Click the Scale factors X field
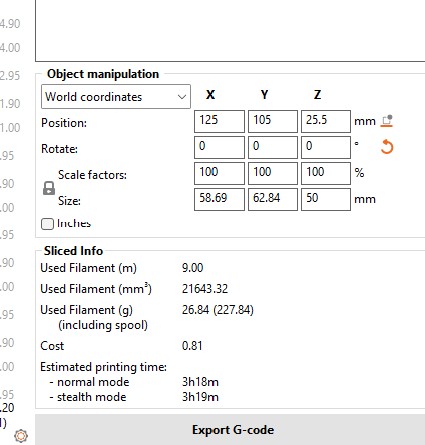This screenshot has height=445, width=425. [219, 173]
